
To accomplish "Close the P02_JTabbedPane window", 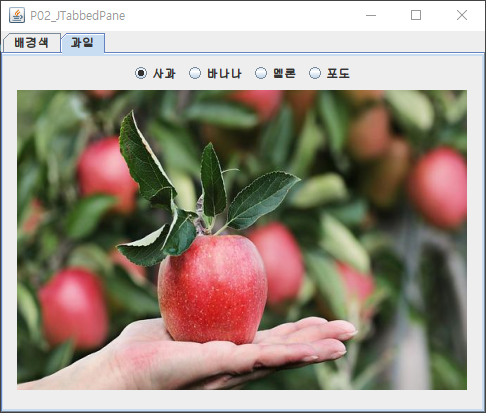I will [x=462, y=15].
